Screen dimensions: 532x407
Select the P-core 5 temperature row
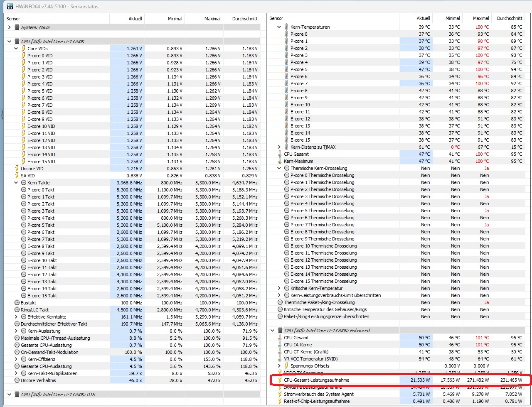pyautogui.click(x=397, y=69)
